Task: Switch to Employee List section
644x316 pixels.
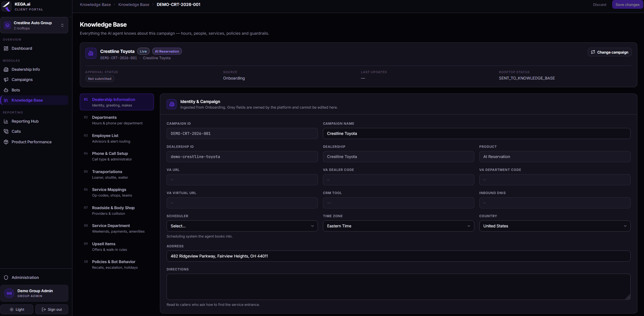Action: point(117,138)
